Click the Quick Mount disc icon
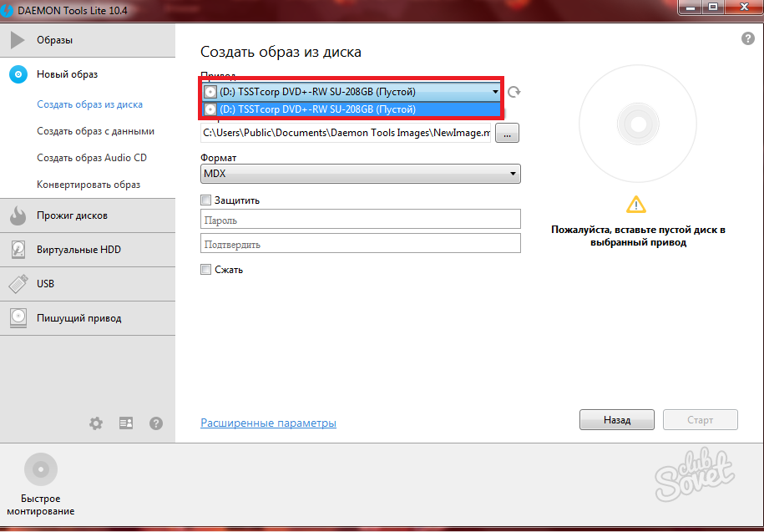 (41, 469)
